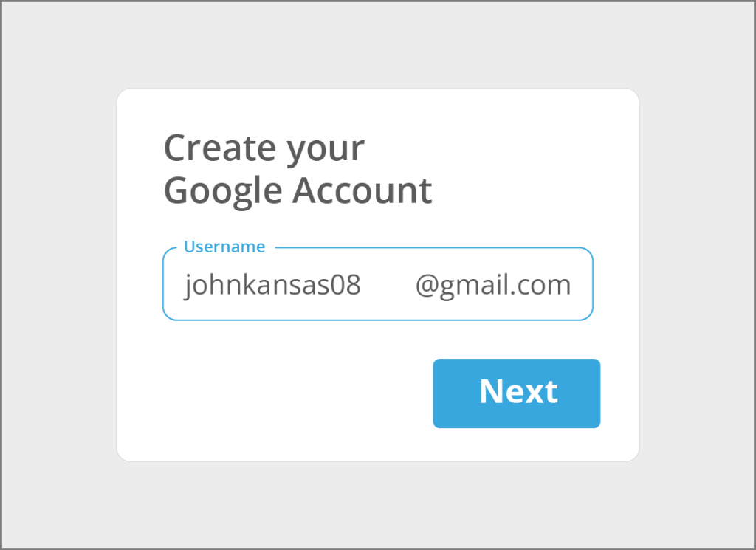756x550 pixels.
Task: Click the word Create in the heading
Action: (x=220, y=148)
